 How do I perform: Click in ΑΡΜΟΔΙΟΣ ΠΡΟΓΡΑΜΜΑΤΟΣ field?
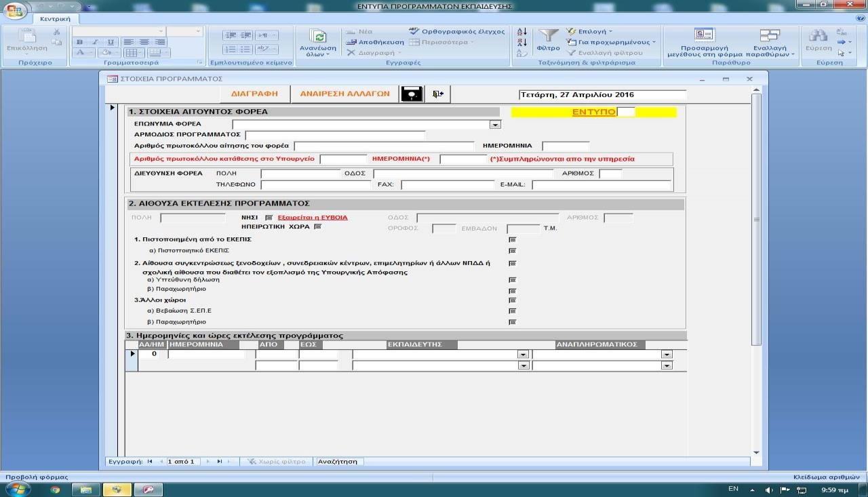click(x=335, y=135)
